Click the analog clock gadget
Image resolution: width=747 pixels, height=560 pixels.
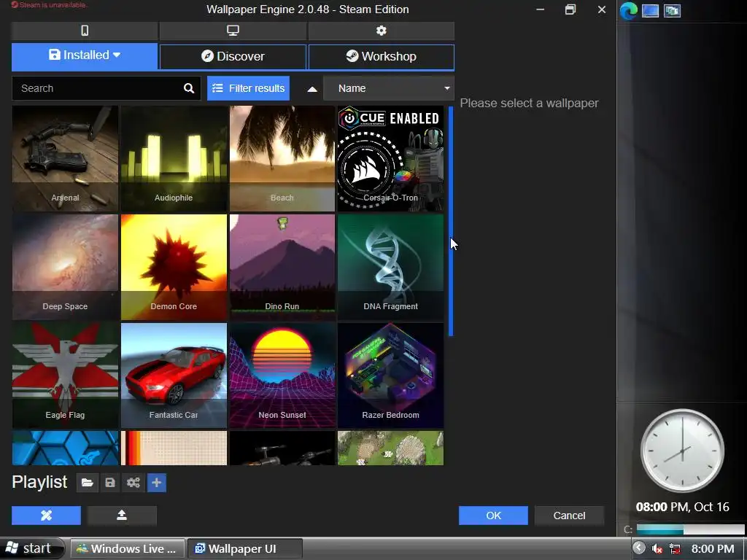point(682,450)
